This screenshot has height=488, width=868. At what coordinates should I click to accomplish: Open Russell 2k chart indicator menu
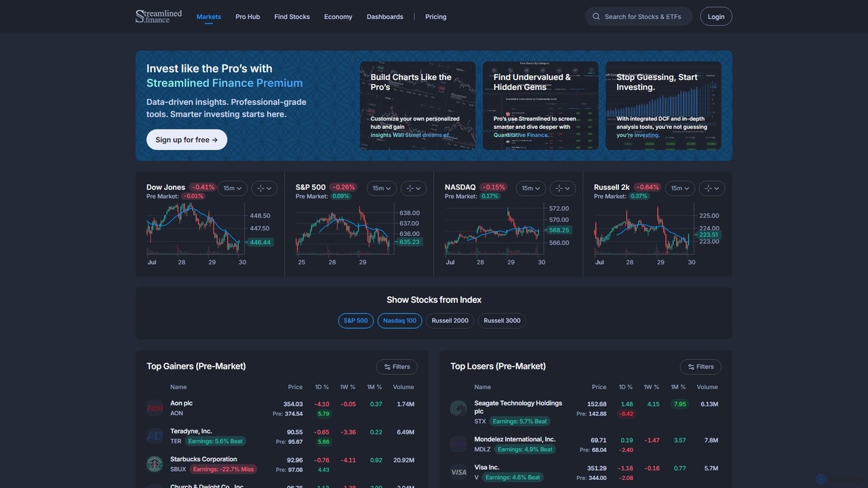712,188
